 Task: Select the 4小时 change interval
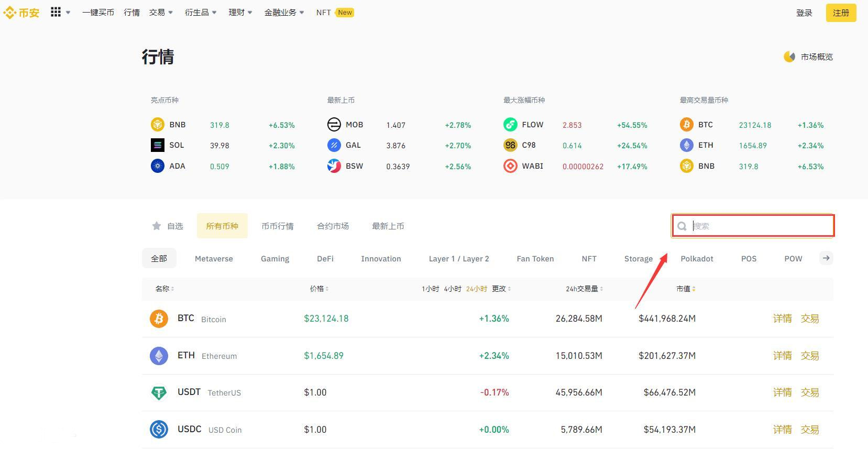click(452, 289)
